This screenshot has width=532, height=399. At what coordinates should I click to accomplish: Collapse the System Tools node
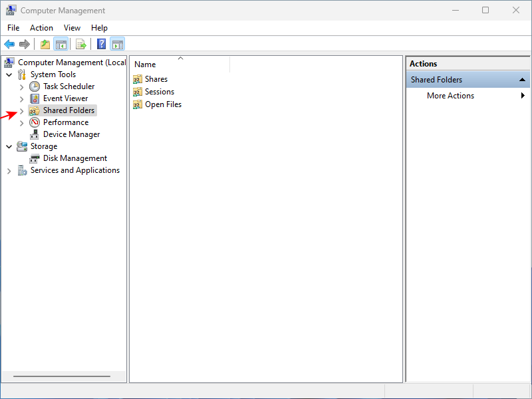[9, 74]
